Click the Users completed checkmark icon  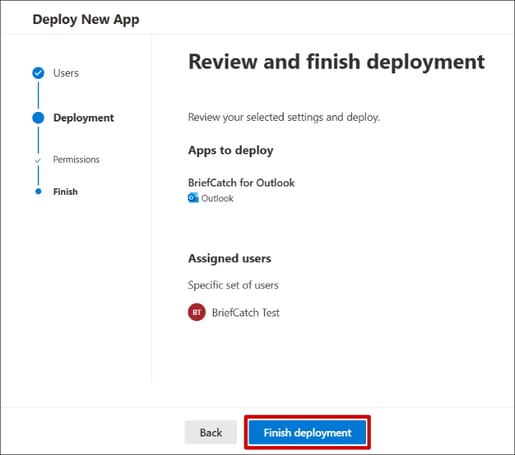38,73
